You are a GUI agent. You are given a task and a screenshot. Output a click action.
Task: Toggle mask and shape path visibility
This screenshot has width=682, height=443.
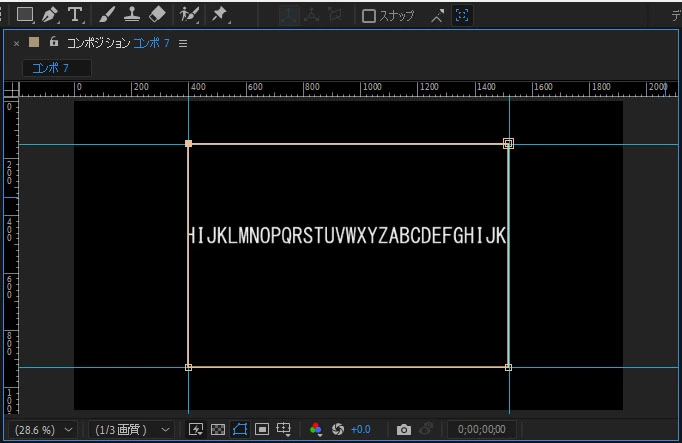(240, 430)
